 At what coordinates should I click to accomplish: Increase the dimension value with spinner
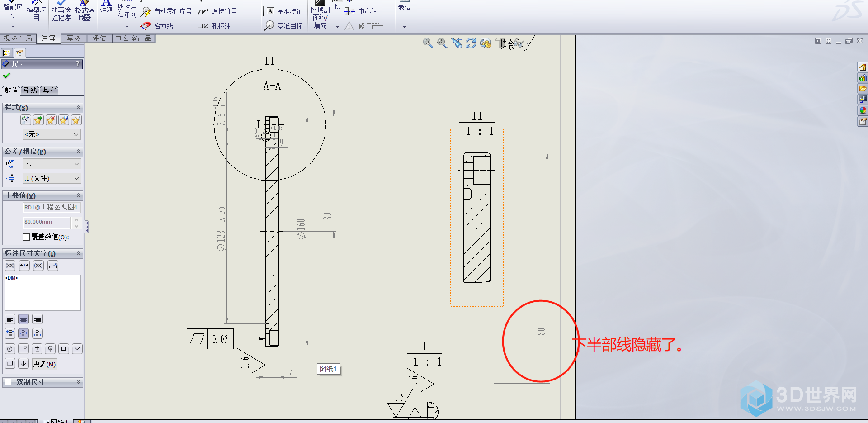click(76, 220)
